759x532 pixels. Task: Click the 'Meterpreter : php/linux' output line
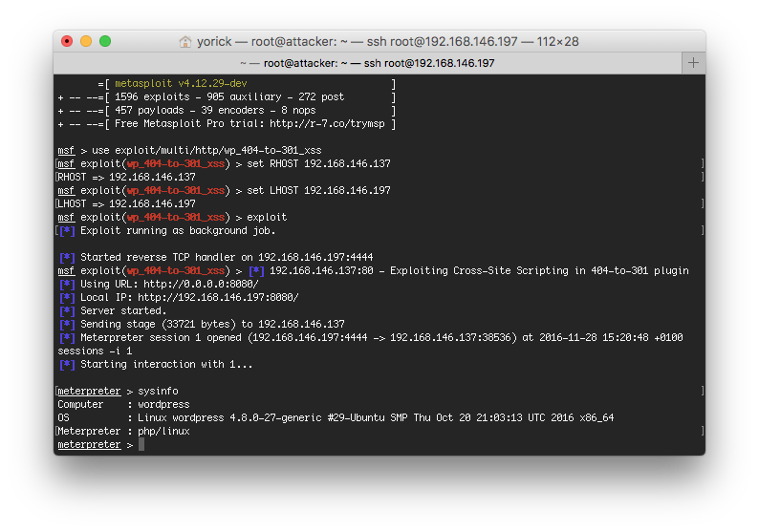point(123,431)
